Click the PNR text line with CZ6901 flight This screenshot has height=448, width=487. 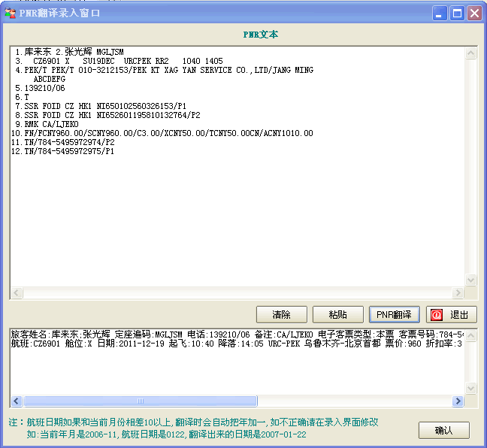(x=119, y=61)
